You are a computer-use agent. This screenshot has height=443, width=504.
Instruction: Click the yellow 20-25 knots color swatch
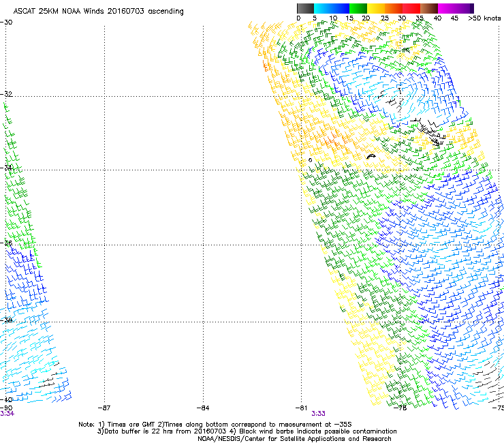[376, 8]
